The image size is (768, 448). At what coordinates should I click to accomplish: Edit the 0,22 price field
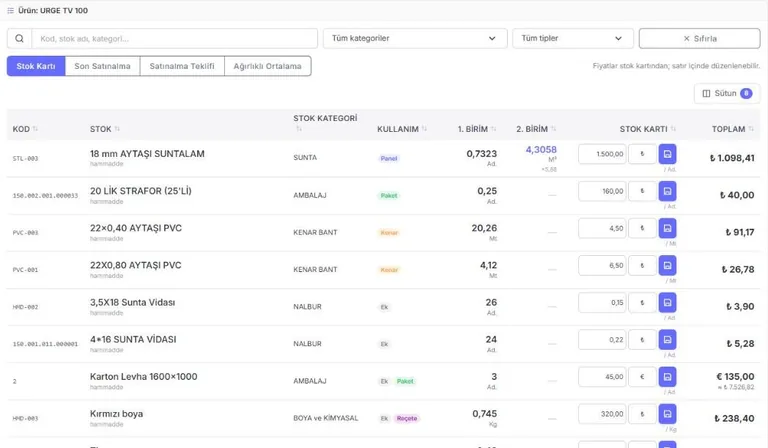pos(602,340)
